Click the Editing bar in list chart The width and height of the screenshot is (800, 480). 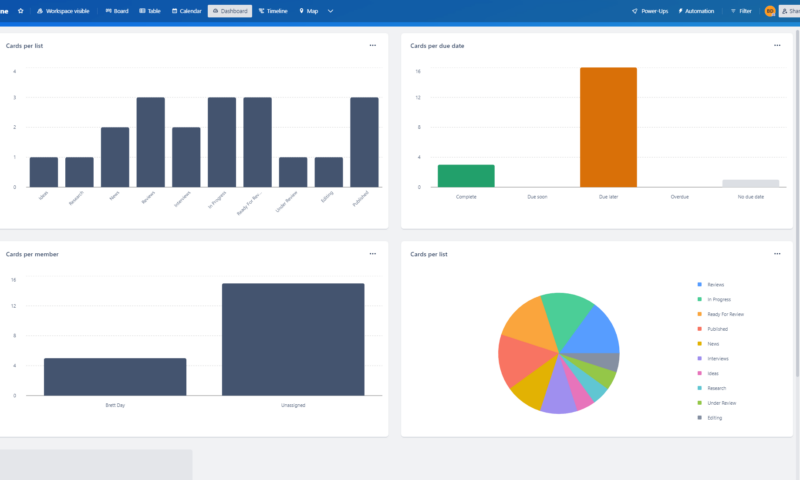tap(329, 172)
